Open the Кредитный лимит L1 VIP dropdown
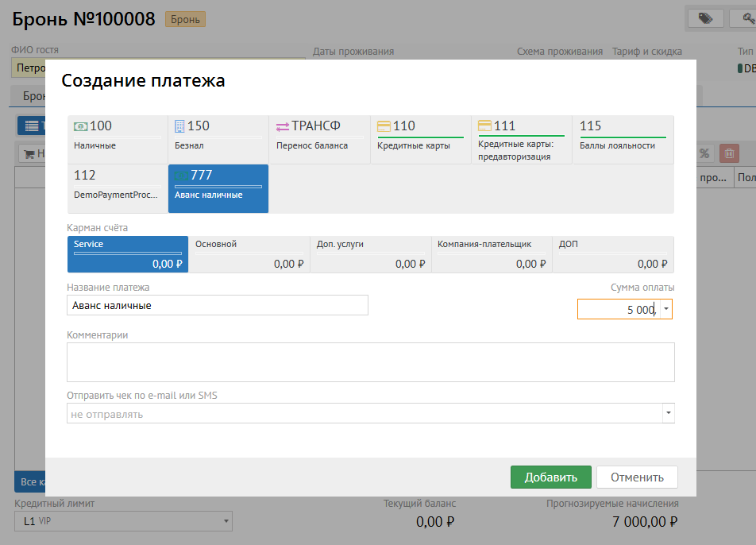756x545 pixels. pos(226,522)
